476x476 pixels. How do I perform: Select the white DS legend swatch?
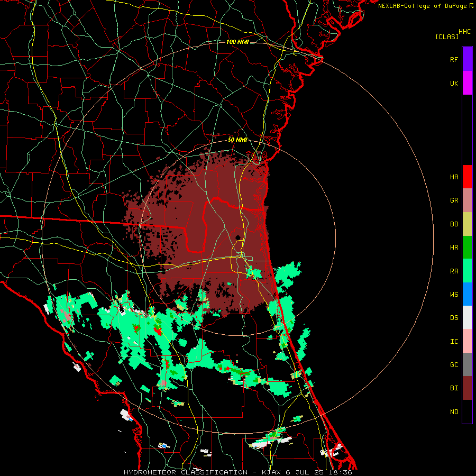tap(467, 317)
